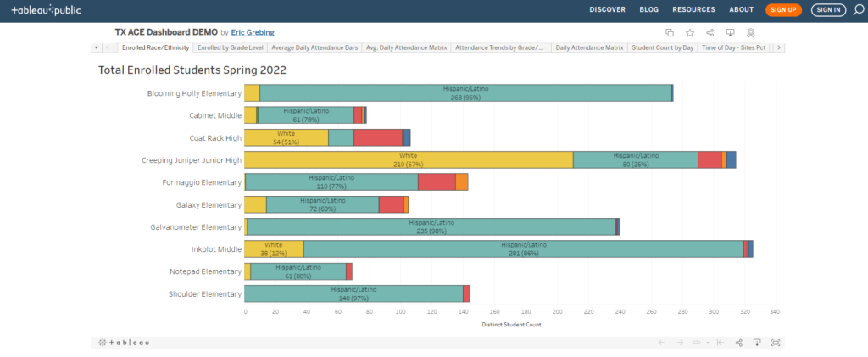Open the Eric Grebing author link
This screenshot has width=868, height=357.
click(252, 32)
